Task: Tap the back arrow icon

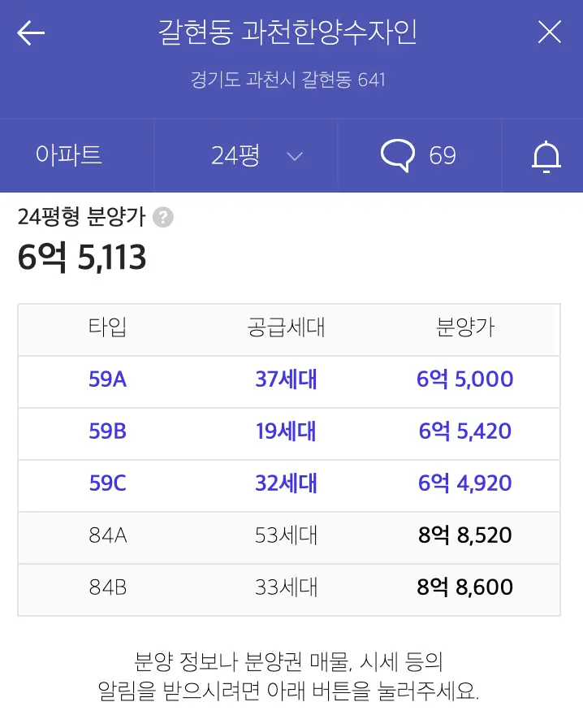Action: (31, 33)
